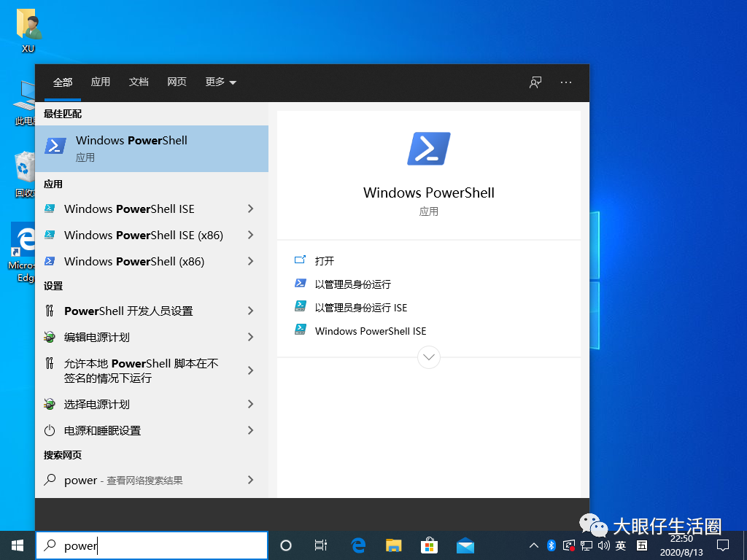View power web search results
747x560 pixels.
(x=152, y=480)
